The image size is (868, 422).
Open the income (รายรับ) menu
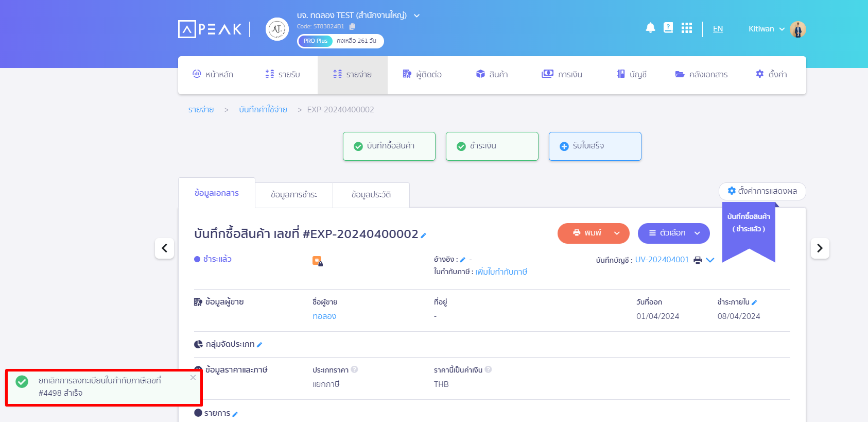(283, 75)
